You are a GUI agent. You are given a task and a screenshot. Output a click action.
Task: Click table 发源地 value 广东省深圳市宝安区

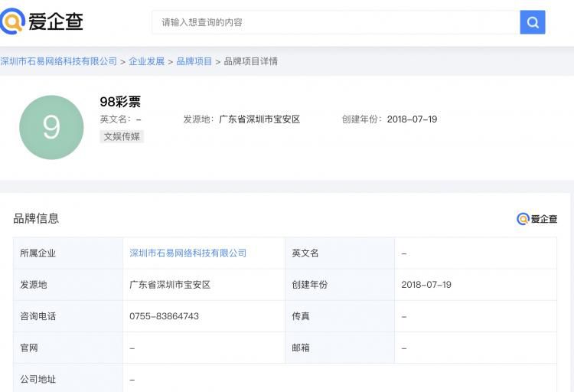pos(170,285)
